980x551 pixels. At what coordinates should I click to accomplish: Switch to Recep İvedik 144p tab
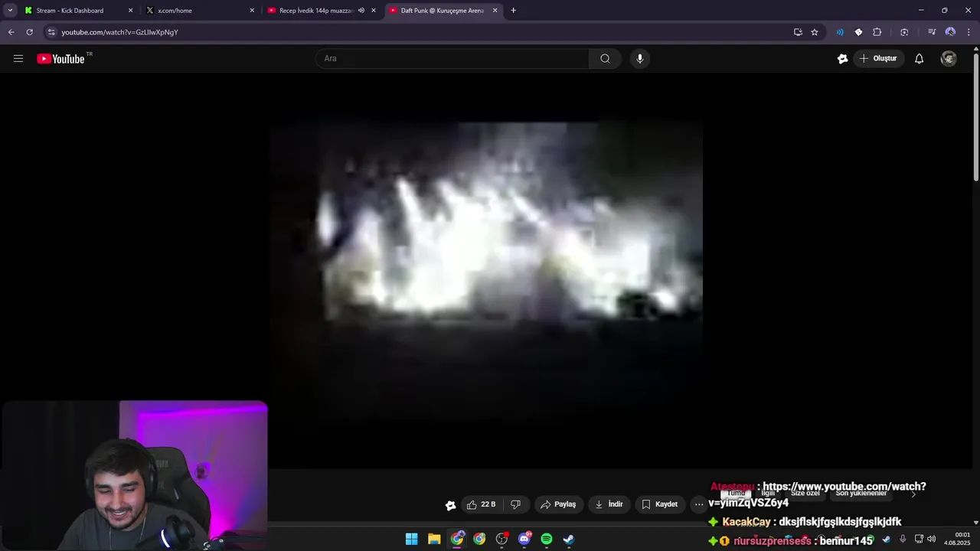[x=322, y=11]
